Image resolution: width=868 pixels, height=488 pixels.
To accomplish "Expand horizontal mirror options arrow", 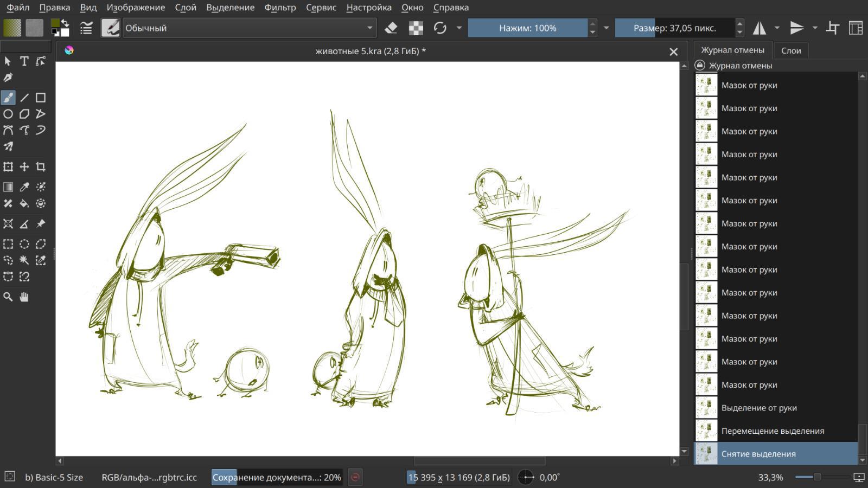I will (777, 28).
